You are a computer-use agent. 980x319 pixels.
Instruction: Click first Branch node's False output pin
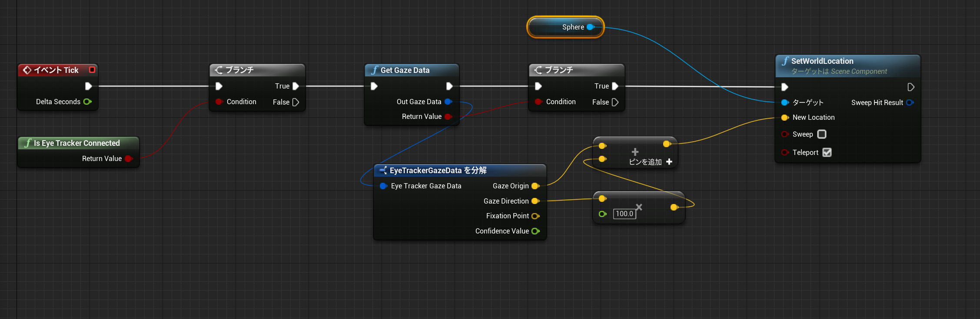tap(296, 102)
